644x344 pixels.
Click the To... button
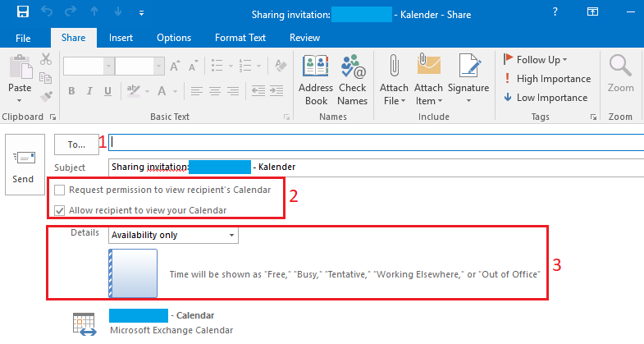tap(76, 144)
